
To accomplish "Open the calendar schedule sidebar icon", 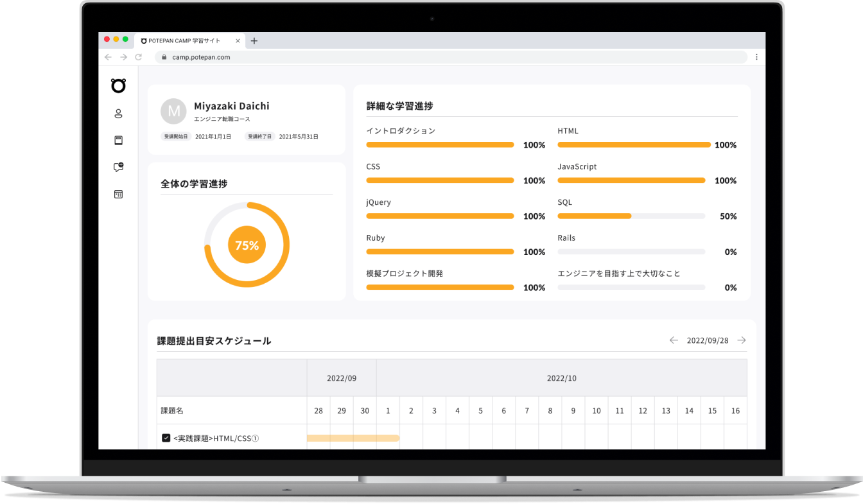I will click(118, 194).
